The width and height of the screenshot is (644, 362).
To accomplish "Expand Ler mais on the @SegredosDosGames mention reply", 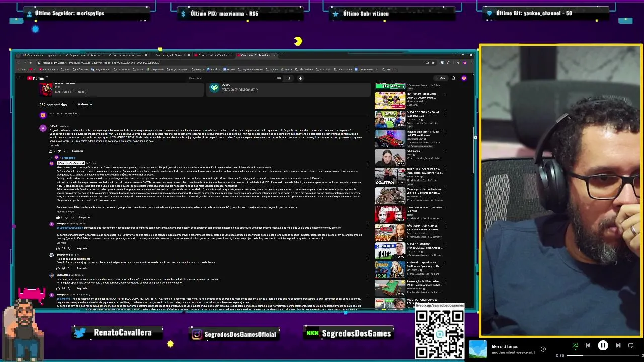I will click(x=61, y=243).
